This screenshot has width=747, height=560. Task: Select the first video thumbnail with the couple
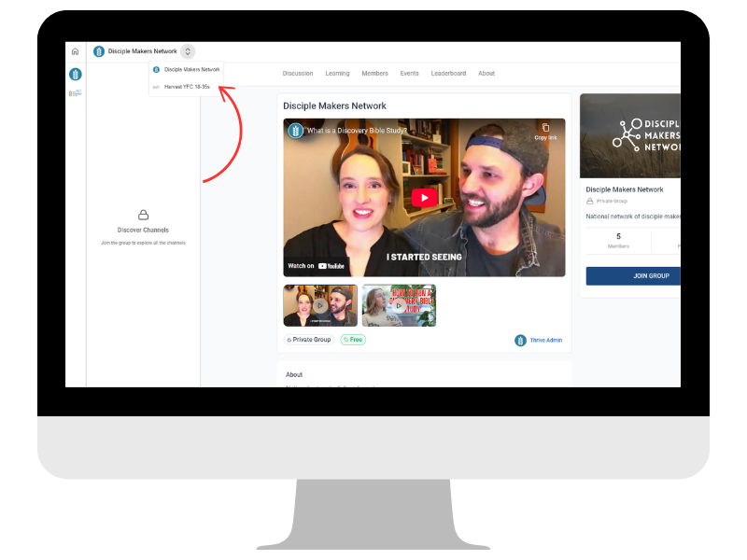click(320, 306)
